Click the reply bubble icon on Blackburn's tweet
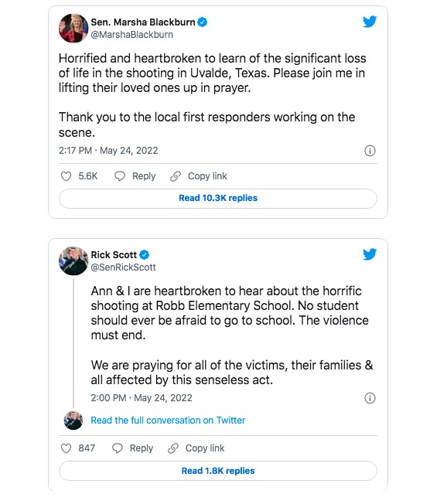The image size is (447, 504). pos(120,176)
